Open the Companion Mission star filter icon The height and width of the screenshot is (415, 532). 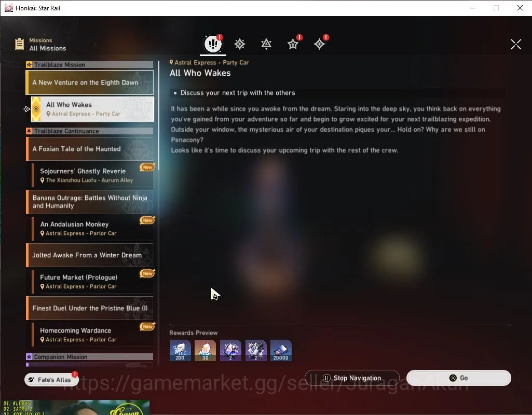(x=293, y=44)
